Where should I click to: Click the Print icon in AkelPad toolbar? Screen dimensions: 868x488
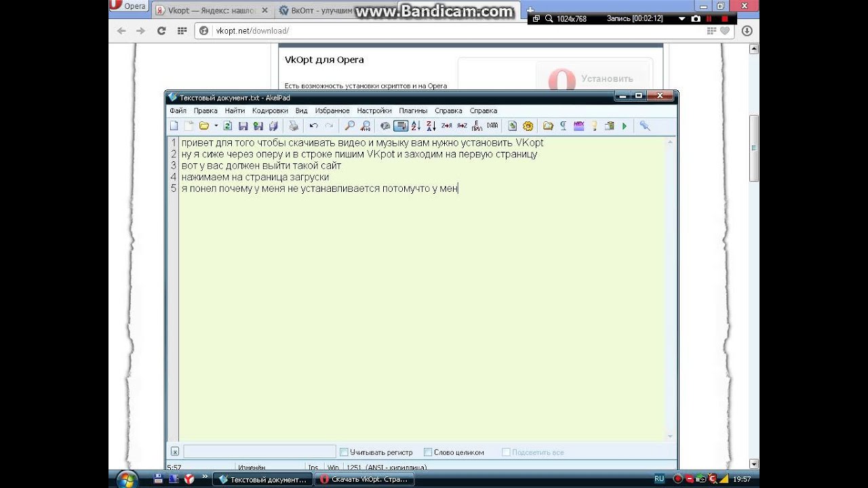(x=294, y=125)
